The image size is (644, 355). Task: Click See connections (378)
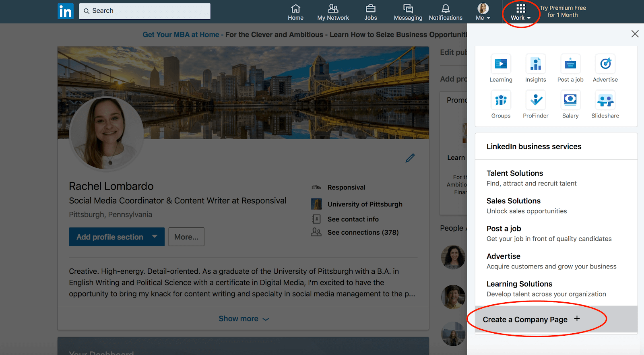tap(363, 232)
